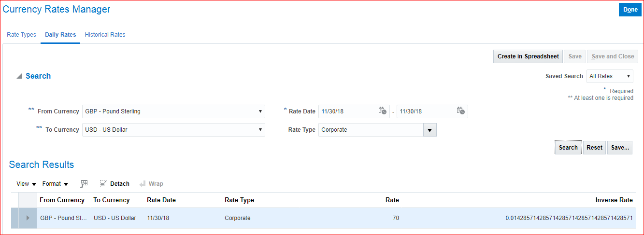Screen dimensions: 644x235
Task: Expand the GBP result row details
Action: pos(28,218)
